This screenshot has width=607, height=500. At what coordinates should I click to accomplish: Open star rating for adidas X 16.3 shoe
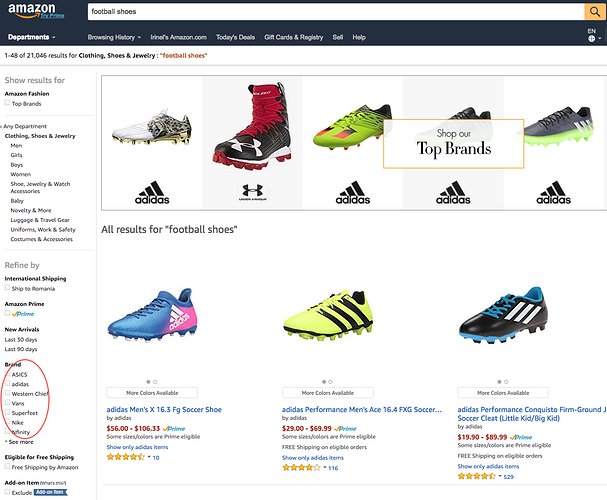coord(125,456)
